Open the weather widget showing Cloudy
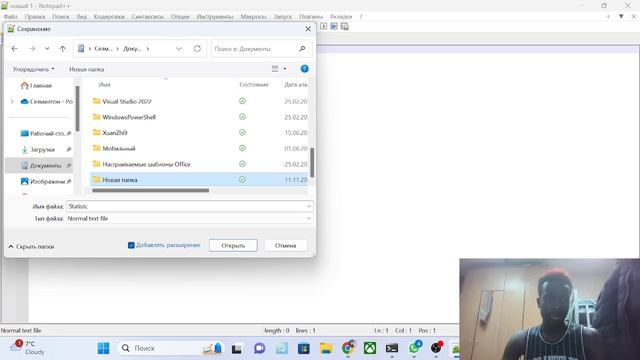 27,348
